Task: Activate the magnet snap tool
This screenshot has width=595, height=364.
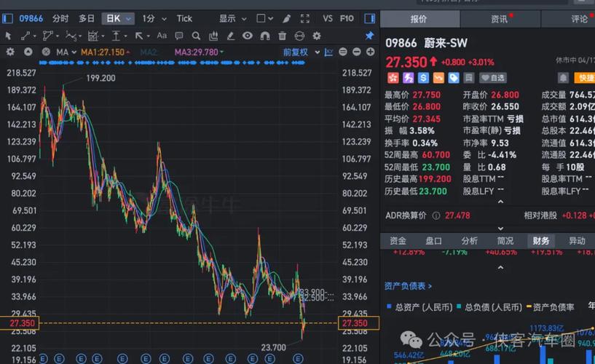Action: pyautogui.click(x=264, y=35)
